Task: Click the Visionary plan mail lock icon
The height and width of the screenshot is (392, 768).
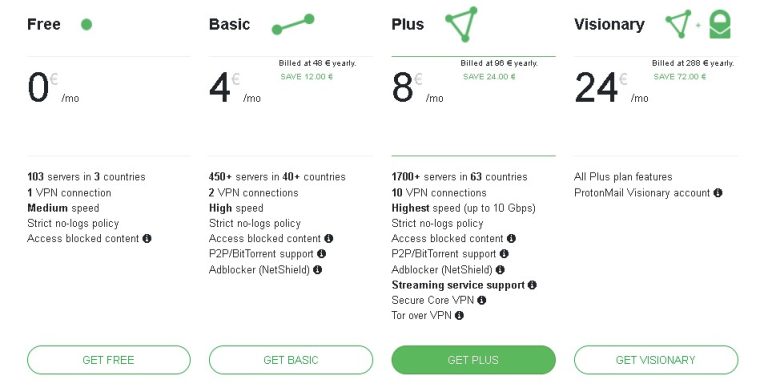Action: (x=720, y=24)
